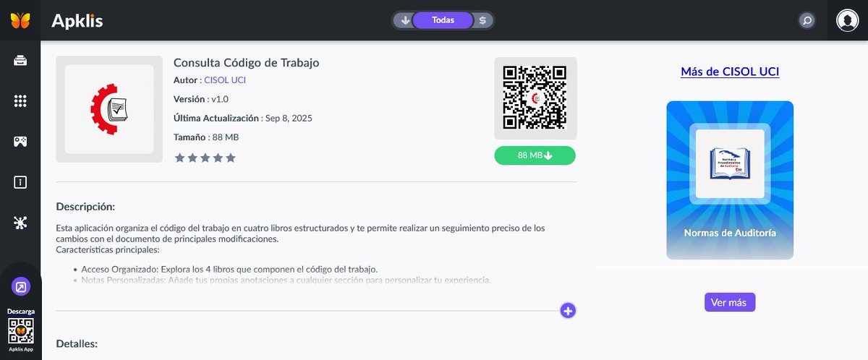Click the Apklis title text in header
The width and height of the screenshot is (868, 360).
pyautogui.click(x=77, y=21)
